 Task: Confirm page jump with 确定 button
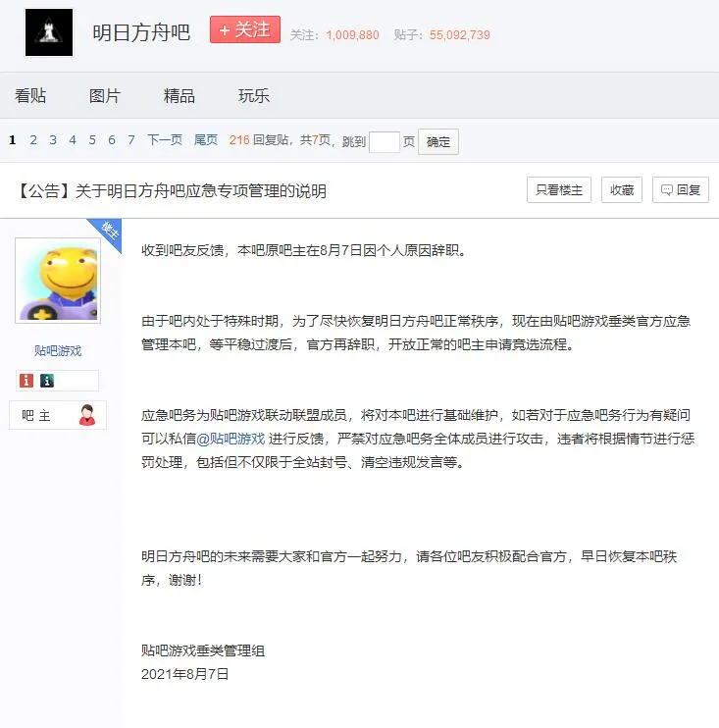click(438, 142)
